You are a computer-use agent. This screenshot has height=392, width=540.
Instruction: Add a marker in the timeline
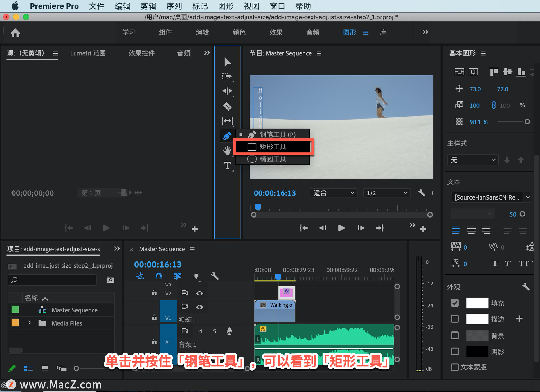[x=196, y=276]
